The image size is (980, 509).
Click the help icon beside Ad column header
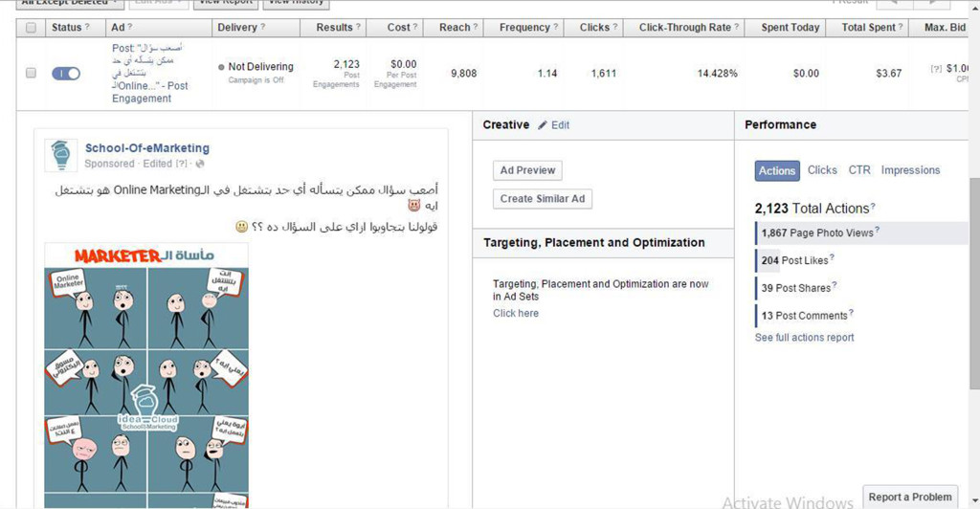point(130,27)
